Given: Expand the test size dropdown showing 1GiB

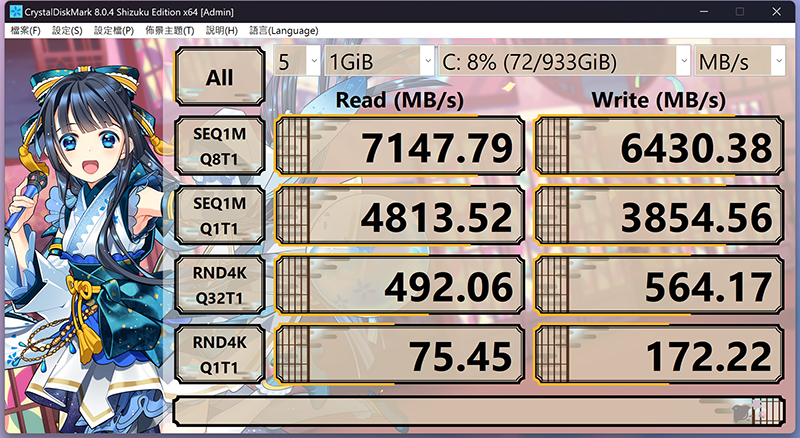Looking at the screenshot, I should click(379, 61).
